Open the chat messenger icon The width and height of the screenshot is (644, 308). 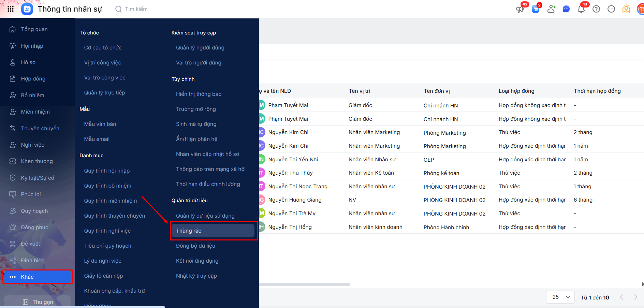(566, 9)
